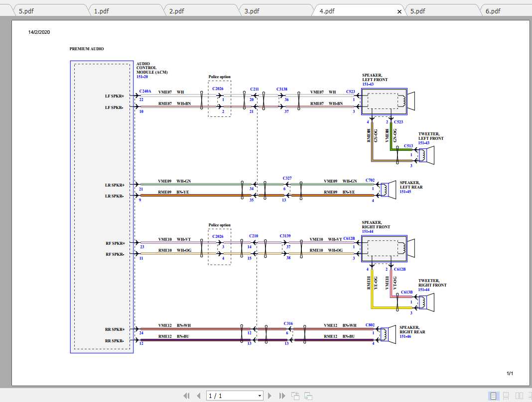
Task: Jump to the last page icon
Action: (282, 396)
